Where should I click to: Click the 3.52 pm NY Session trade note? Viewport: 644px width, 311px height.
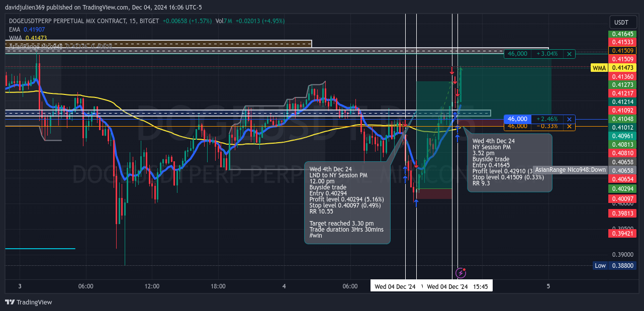pos(510,162)
